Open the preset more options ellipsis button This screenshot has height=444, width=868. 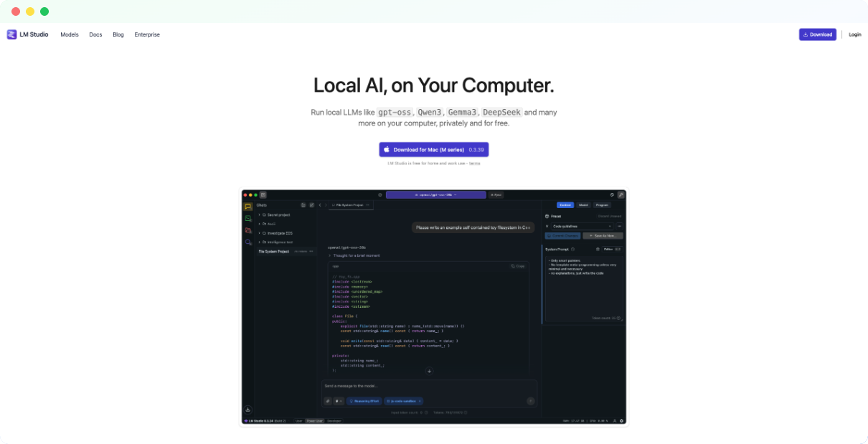[619, 226]
